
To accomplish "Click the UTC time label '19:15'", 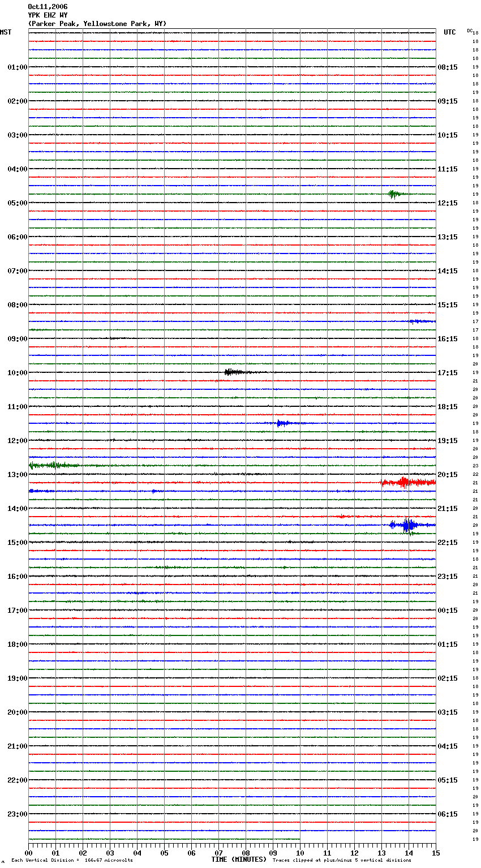I will tap(448, 441).
